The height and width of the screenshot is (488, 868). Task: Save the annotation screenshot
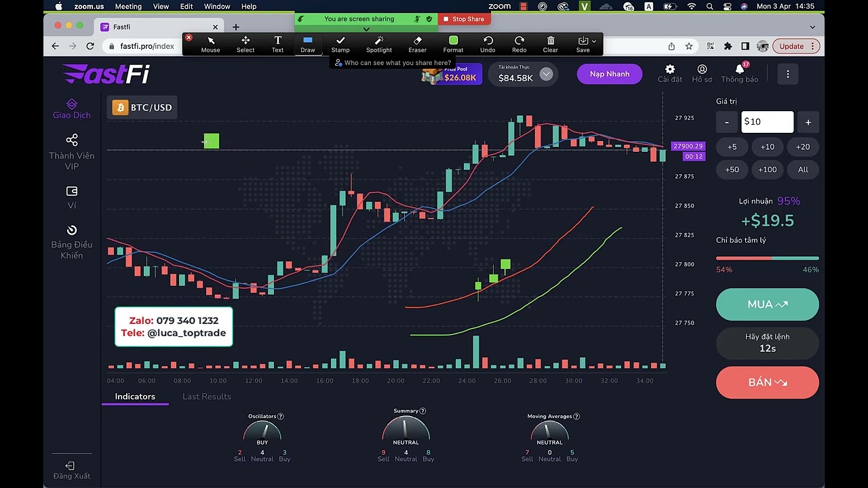(583, 45)
